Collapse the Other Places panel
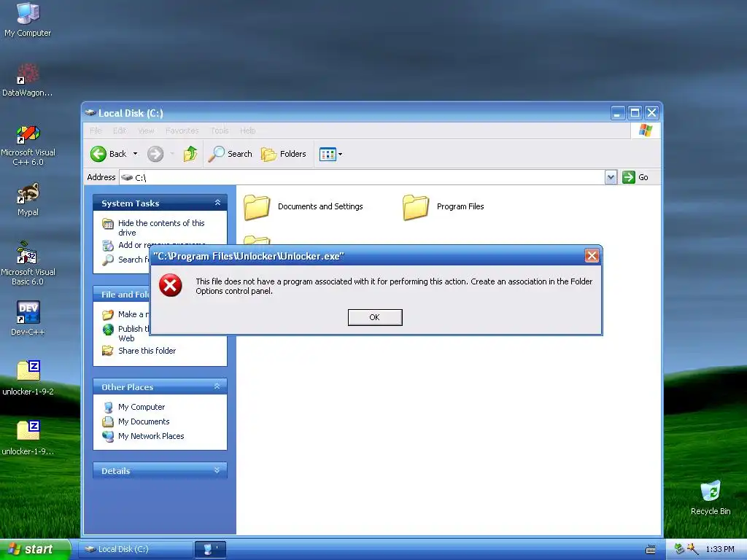 click(217, 386)
